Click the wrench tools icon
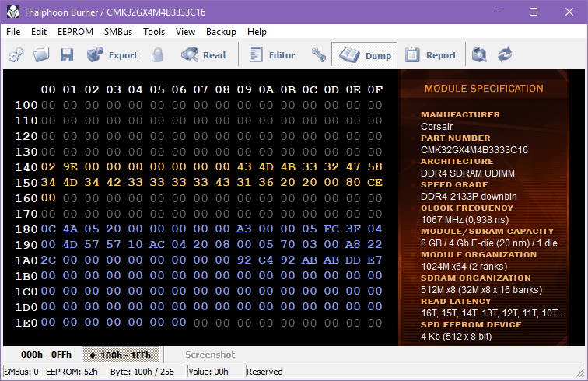The image size is (588, 381). 318,54
